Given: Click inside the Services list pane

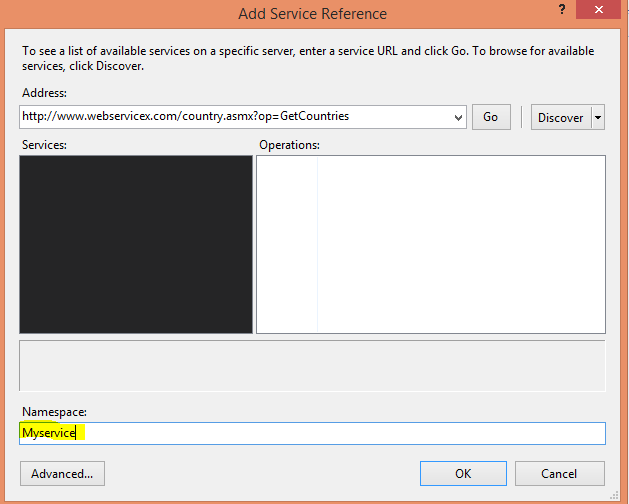Looking at the screenshot, I should (x=136, y=244).
